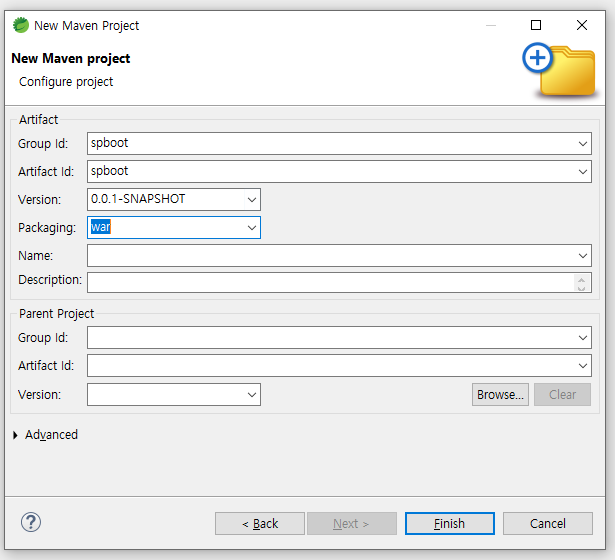Open the Packaging dropdown arrow
The height and width of the screenshot is (560, 615).
[x=252, y=227]
